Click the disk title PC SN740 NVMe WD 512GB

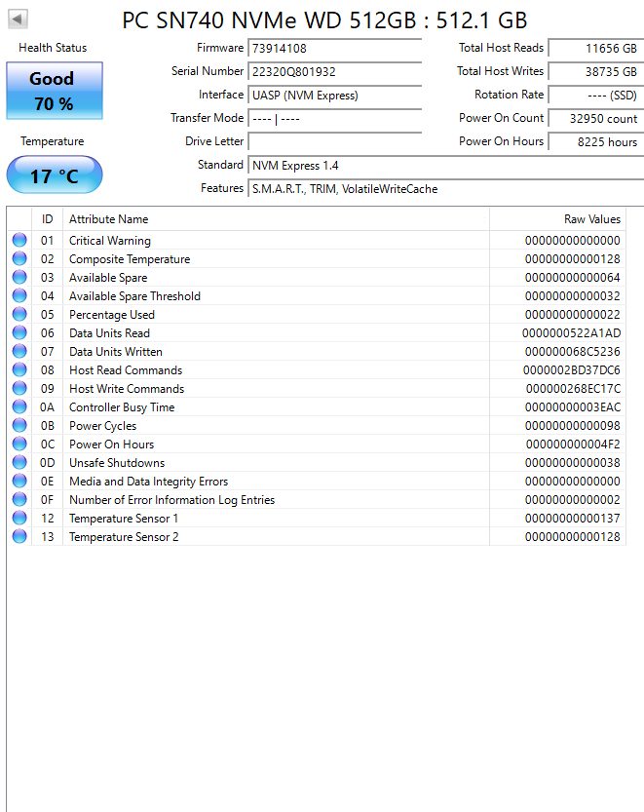coord(324,20)
